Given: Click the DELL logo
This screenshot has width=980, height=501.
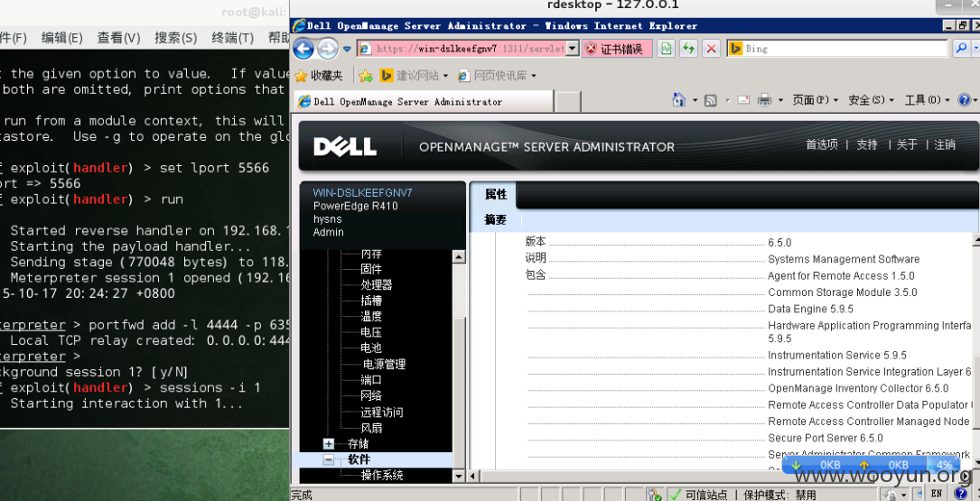Looking at the screenshot, I should (x=345, y=147).
